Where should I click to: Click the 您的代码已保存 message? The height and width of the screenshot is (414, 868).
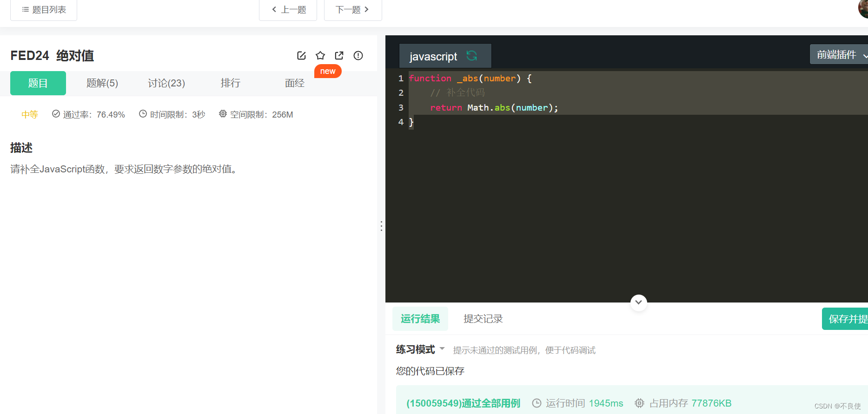[430, 371]
